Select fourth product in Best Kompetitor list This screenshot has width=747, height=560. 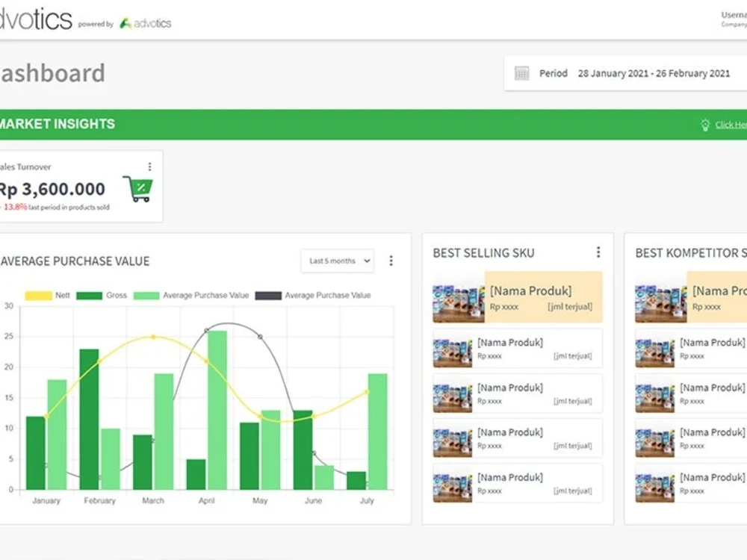click(691, 438)
